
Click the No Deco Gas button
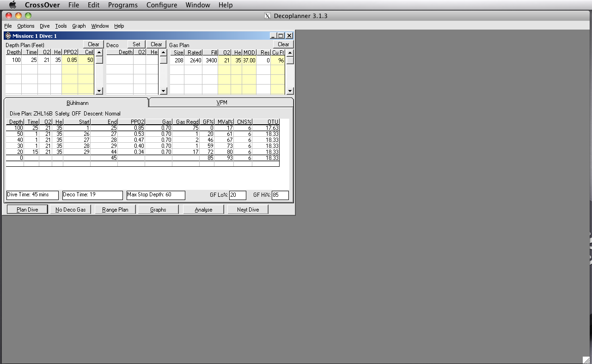(x=70, y=209)
